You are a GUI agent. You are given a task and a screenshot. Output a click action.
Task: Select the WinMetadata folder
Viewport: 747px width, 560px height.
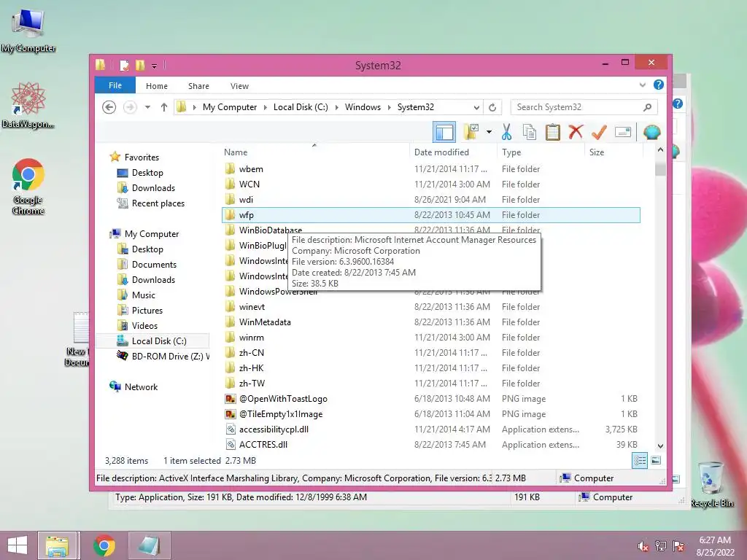[x=430, y=322]
